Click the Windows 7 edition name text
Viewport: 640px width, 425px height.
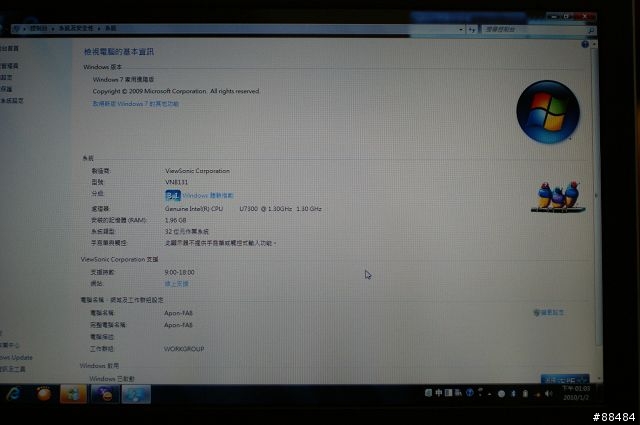point(123,79)
